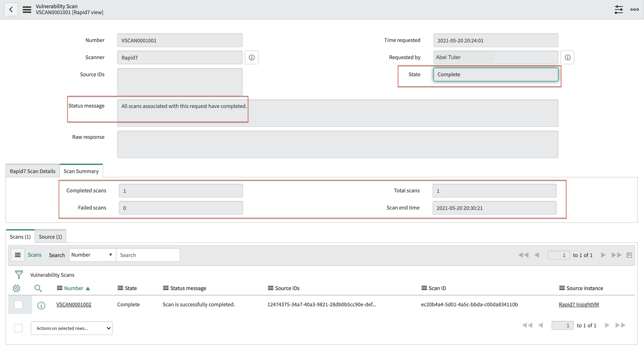Open the form context menu hamburger icon
The width and height of the screenshot is (644, 350).
pos(27,9)
